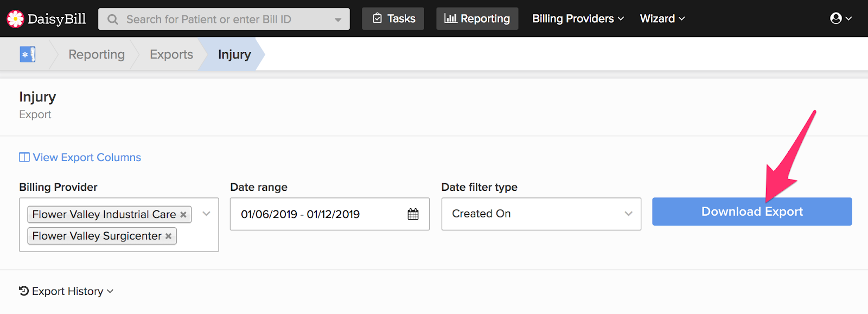868x314 pixels.
Task: Open the Wizard menu
Action: pos(662,18)
